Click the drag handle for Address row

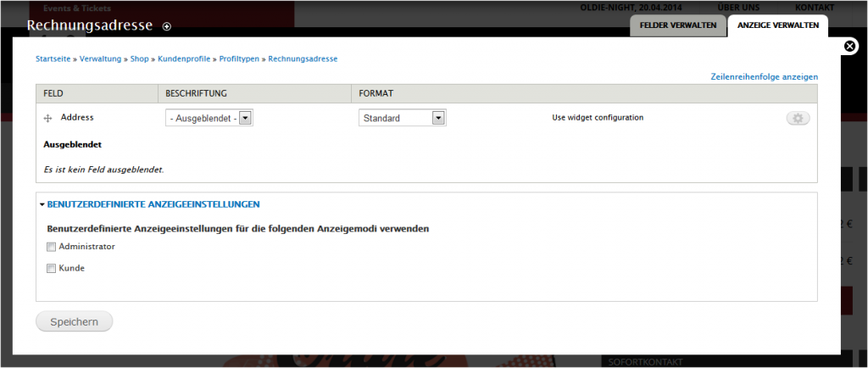(48, 119)
